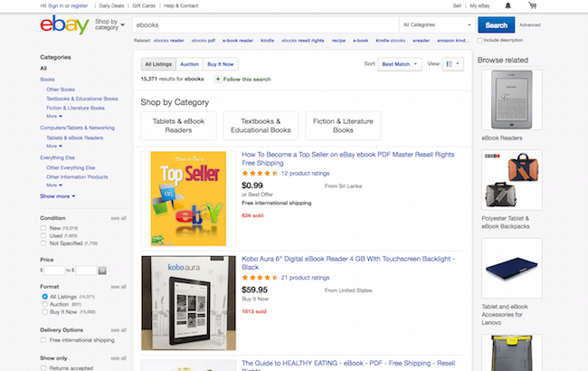Expand Show more categories
The height and width of the screenshot is (371, 588).
coord(57,196)
